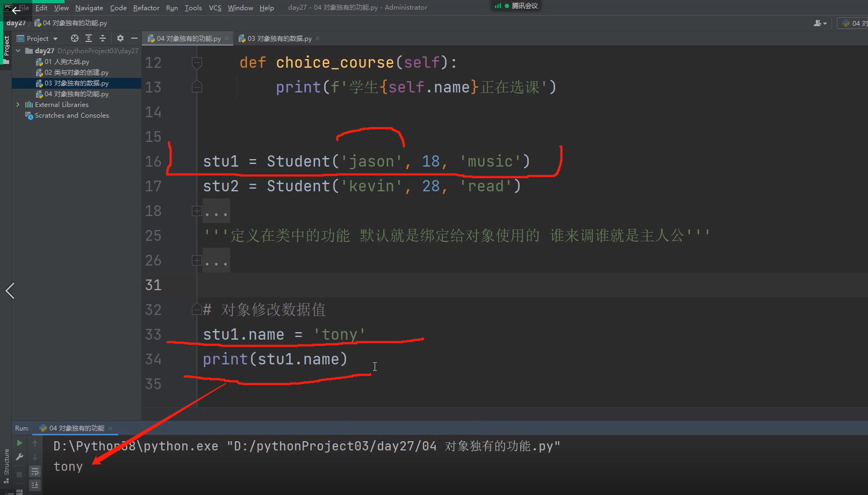Click the left chevron at window edge
Viewport: 868px width, 495px height.
[10, 291]
